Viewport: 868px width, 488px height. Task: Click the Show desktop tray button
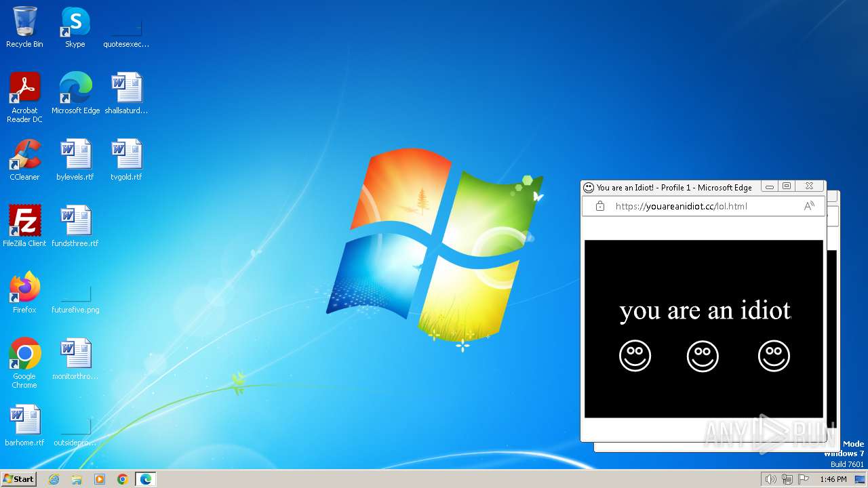pyautogui.click(x=860, y=479)
